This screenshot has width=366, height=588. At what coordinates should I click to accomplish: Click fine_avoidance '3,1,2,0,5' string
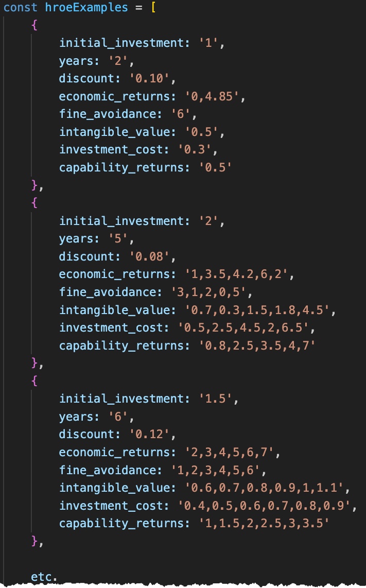tap(209, 292)
